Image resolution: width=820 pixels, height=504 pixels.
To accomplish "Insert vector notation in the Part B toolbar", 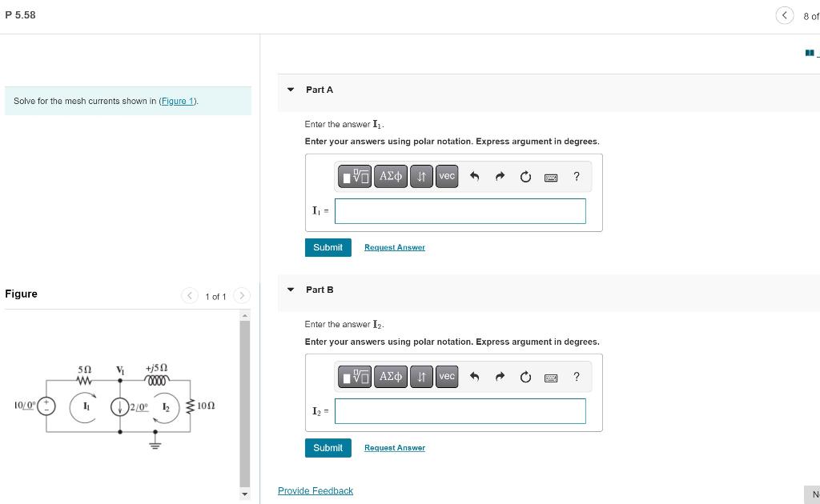I will coord(446,376).
